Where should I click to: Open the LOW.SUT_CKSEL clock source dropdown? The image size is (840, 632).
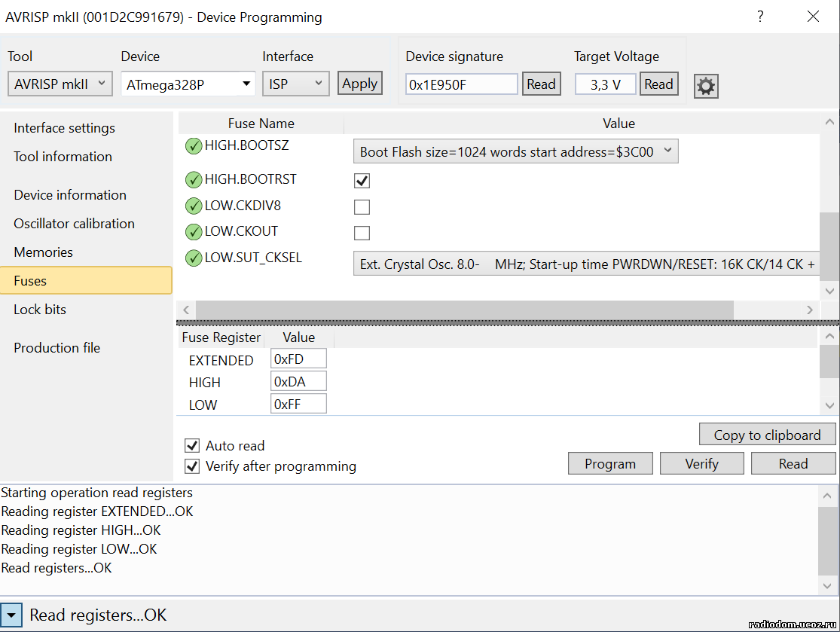coord(586,264)
